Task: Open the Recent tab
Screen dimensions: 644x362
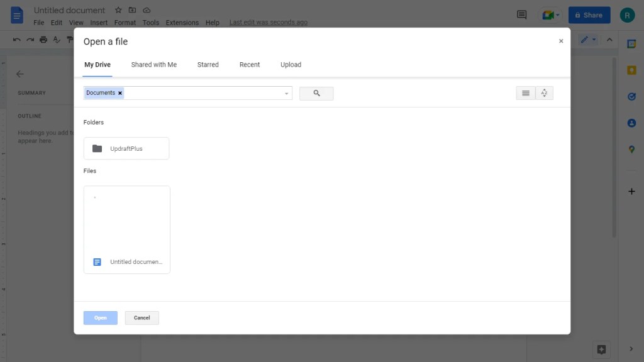Action: pyautogui.click(x=250, y=65)
